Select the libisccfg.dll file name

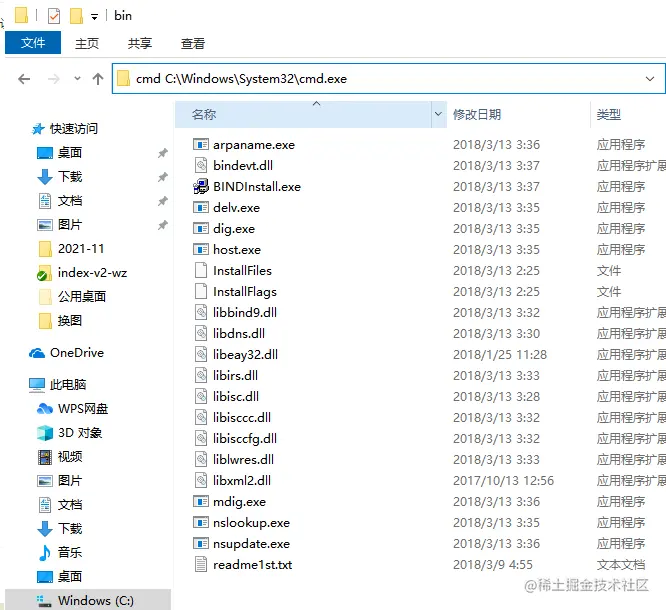[245, 438]
